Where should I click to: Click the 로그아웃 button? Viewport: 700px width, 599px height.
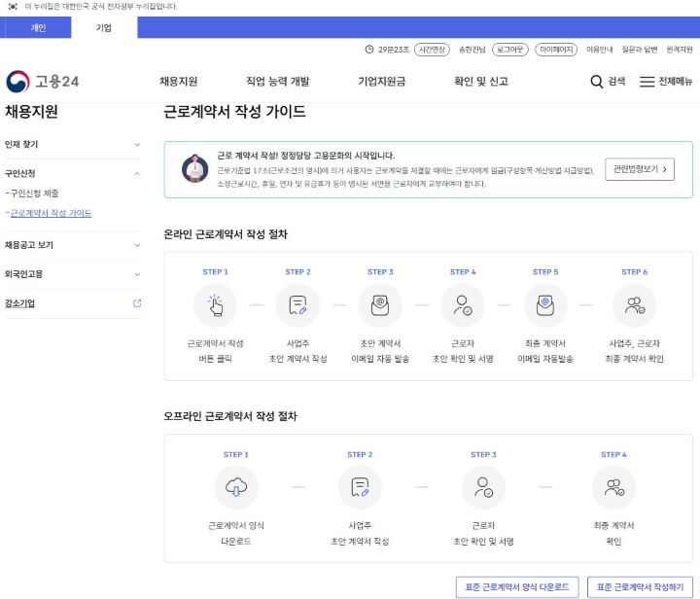click(x=509, y=50)
